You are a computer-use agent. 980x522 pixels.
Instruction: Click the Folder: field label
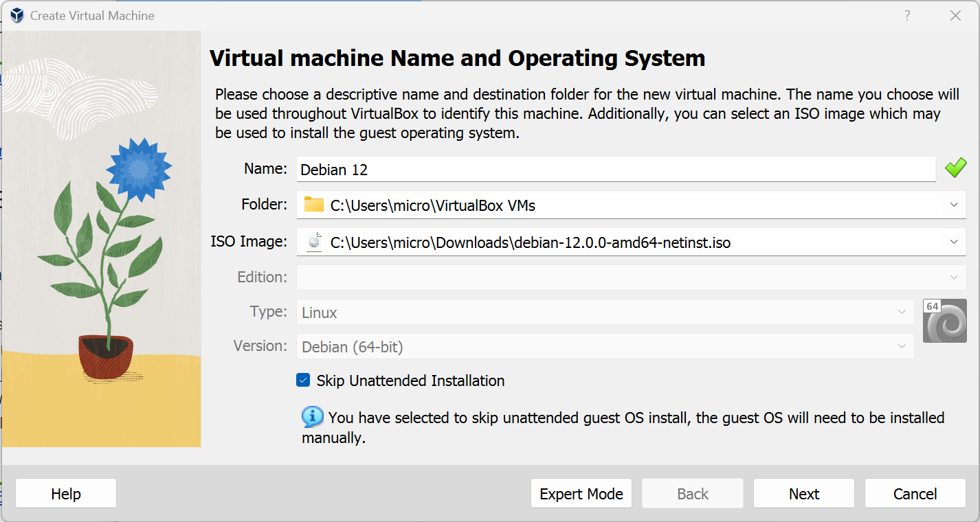coord(265,204)
